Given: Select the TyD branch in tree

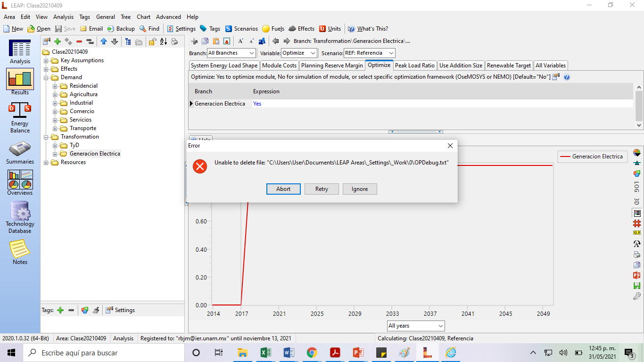Looking at the screenshot, I should pos(74,145).
